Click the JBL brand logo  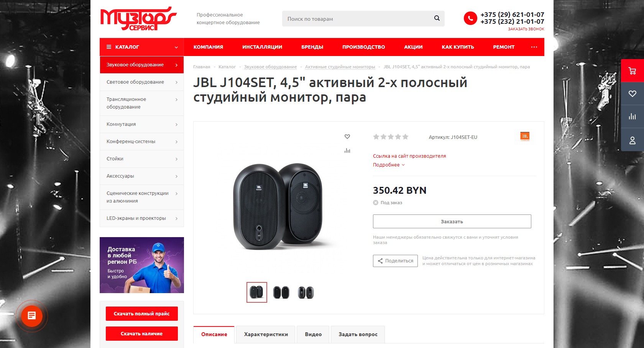point(525,136)
